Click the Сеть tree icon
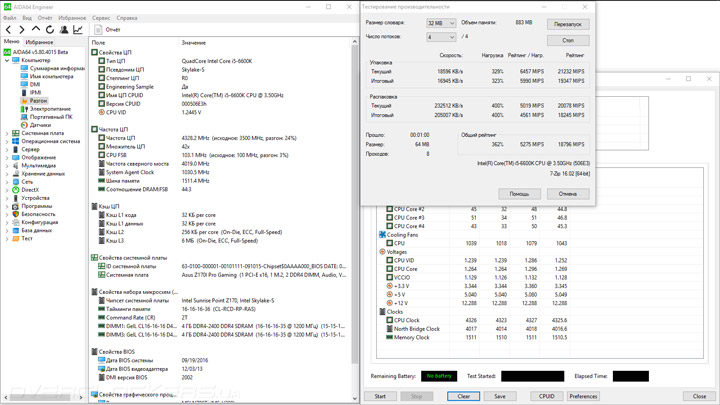 click(x=16, y=182)
